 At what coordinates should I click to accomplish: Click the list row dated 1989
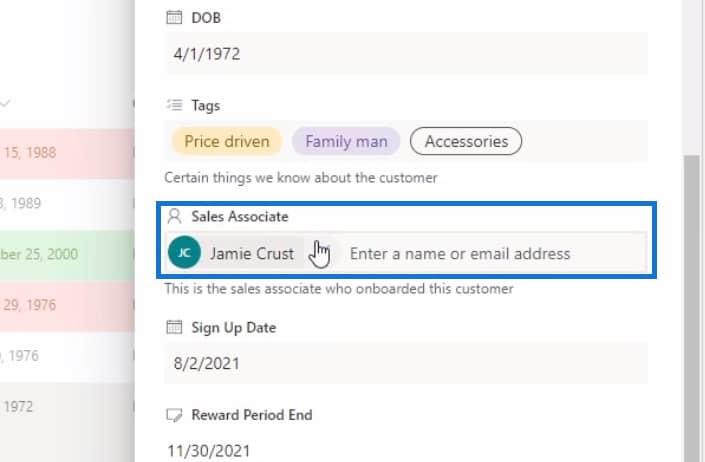[67, 204]
